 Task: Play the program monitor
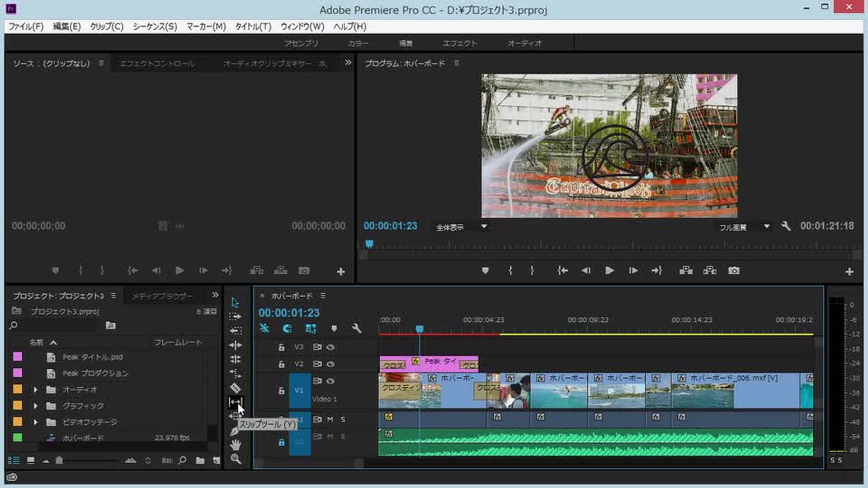tap(609, 271)
